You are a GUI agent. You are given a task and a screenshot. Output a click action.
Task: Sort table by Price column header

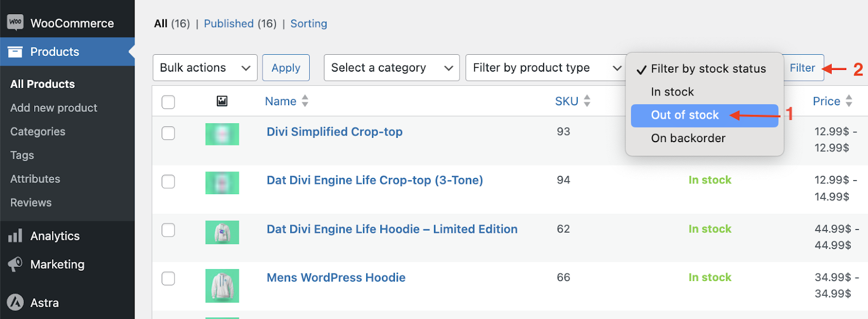(x=826, y=101)
